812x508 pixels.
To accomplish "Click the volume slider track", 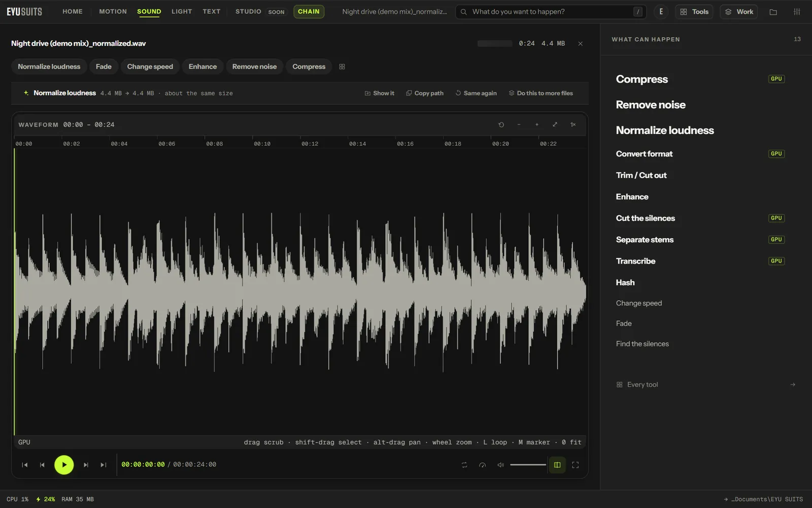I will pyautogui.click(x=528, y=465).
